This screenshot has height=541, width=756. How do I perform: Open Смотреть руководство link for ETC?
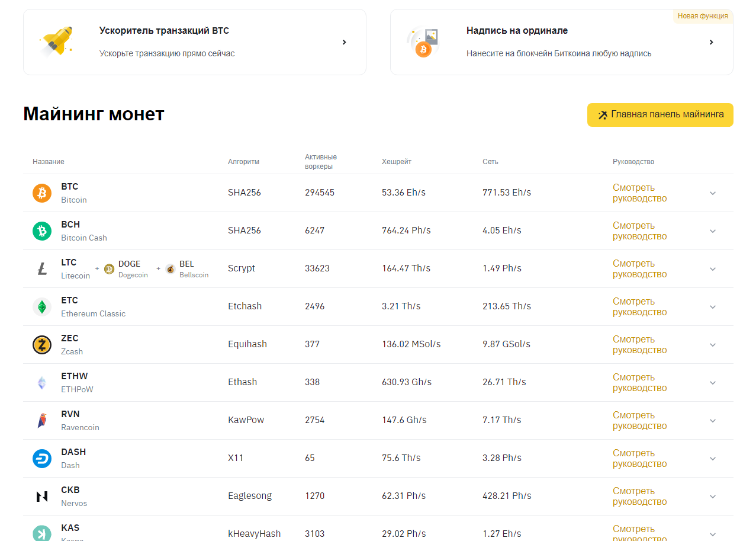pos(640,307)
